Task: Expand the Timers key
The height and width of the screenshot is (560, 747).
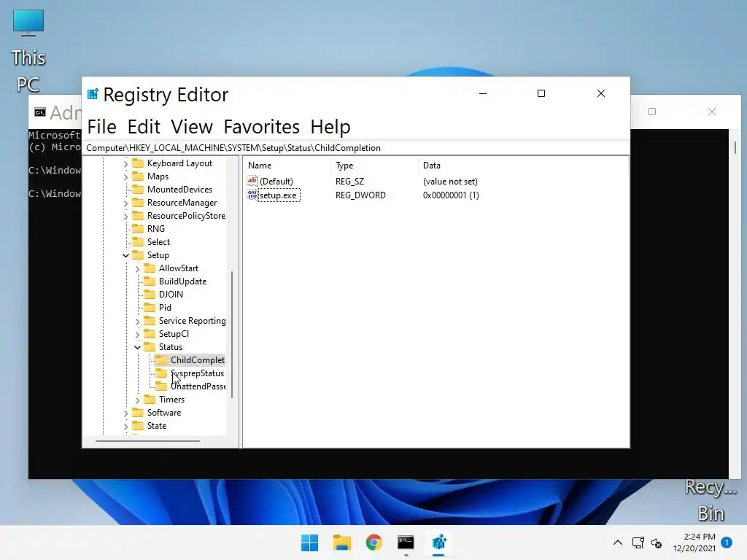Action: coord(138,400)
